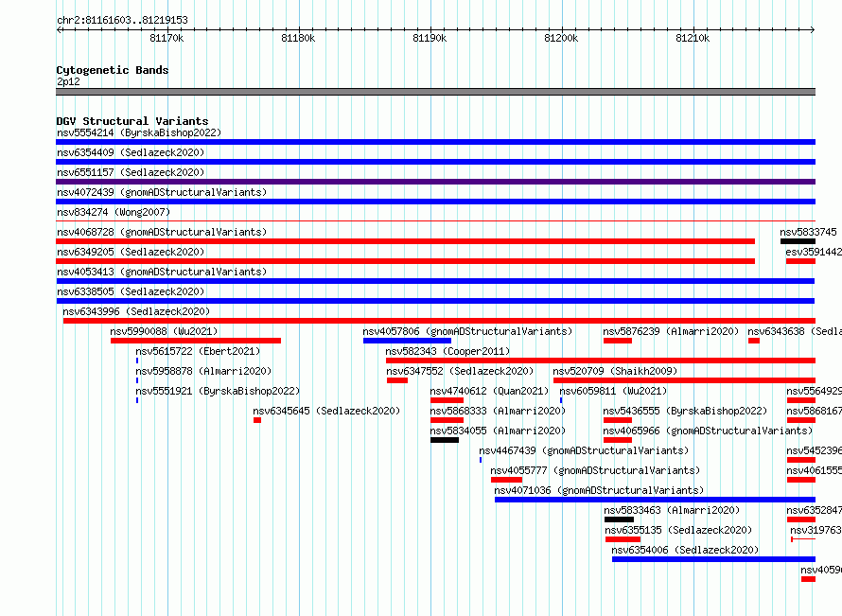
Task: Click the nsv6355135 (Sedlazeck2020) label
Action: pyautogui.click(x=678, y=530)
